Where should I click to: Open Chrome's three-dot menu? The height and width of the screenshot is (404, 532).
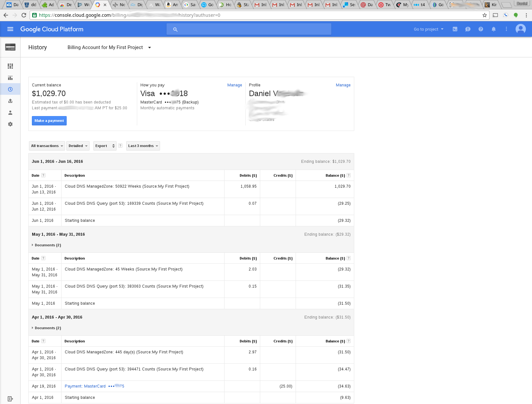tap(526, 15)
